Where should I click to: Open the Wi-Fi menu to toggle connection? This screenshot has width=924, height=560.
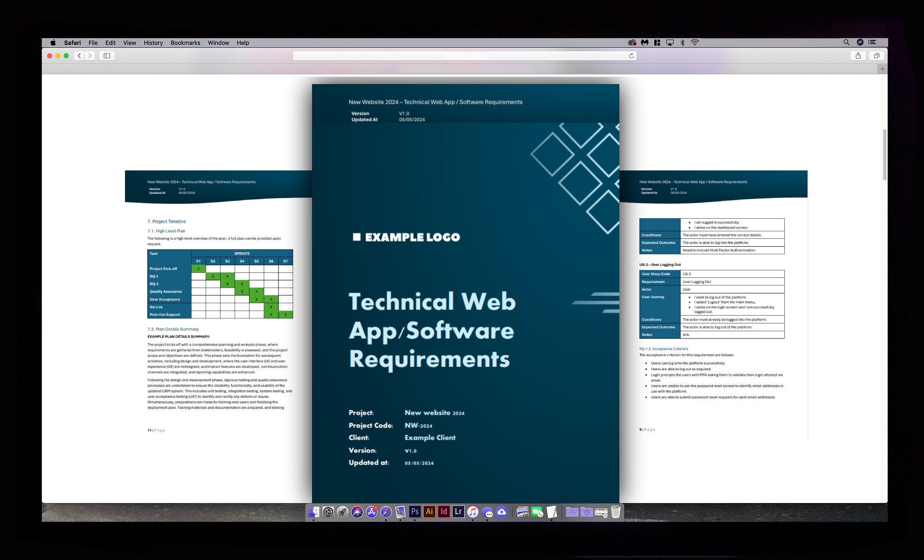pos(695,42)
